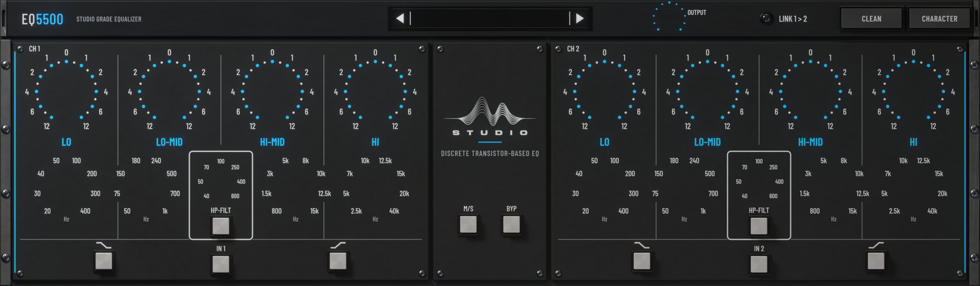Set CH 1 HP-FILT frequency to 250
The width and height of the screenshot is (980, 286).
[x=235, y=167]
